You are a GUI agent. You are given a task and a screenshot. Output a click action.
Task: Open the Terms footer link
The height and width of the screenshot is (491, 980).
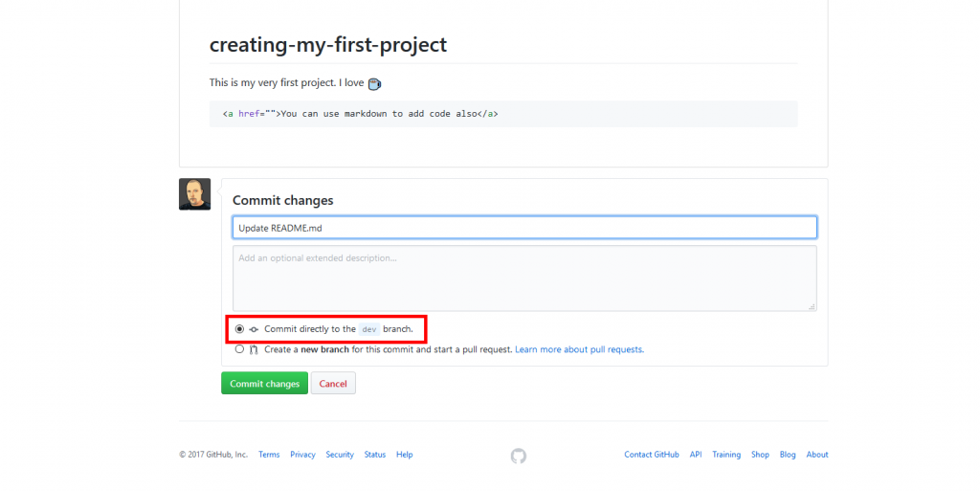(x=269, y=455)
